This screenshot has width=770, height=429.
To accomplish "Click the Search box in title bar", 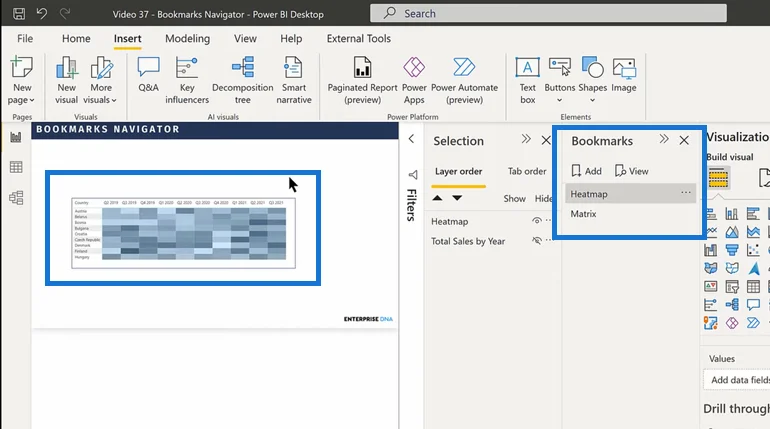I will tap(548, 13).
